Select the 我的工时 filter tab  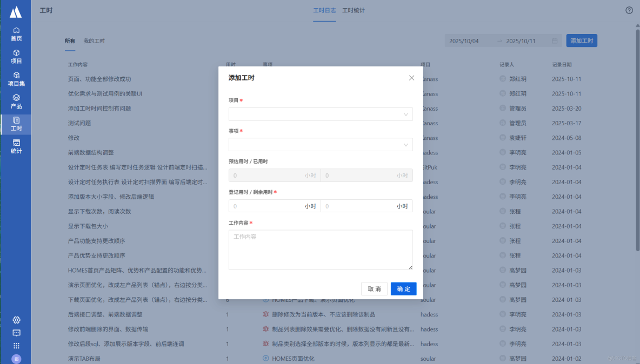(x=95, y=41)
